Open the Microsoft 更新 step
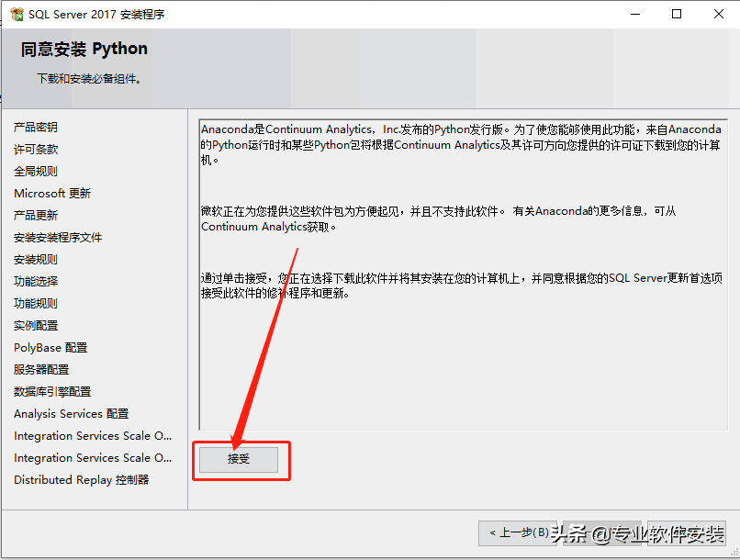This screenshot has height=560, width=740. pos(52,193)
